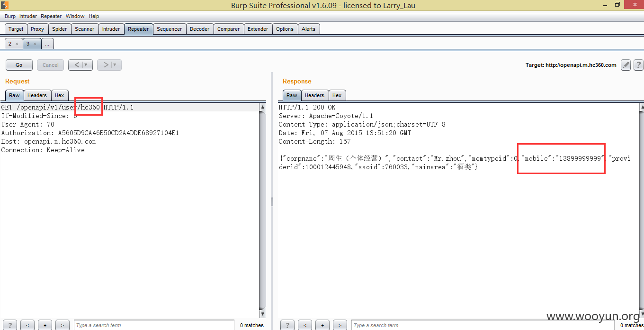Switch to the Spider tab
The image size is (644, 330).
[59, 29]
